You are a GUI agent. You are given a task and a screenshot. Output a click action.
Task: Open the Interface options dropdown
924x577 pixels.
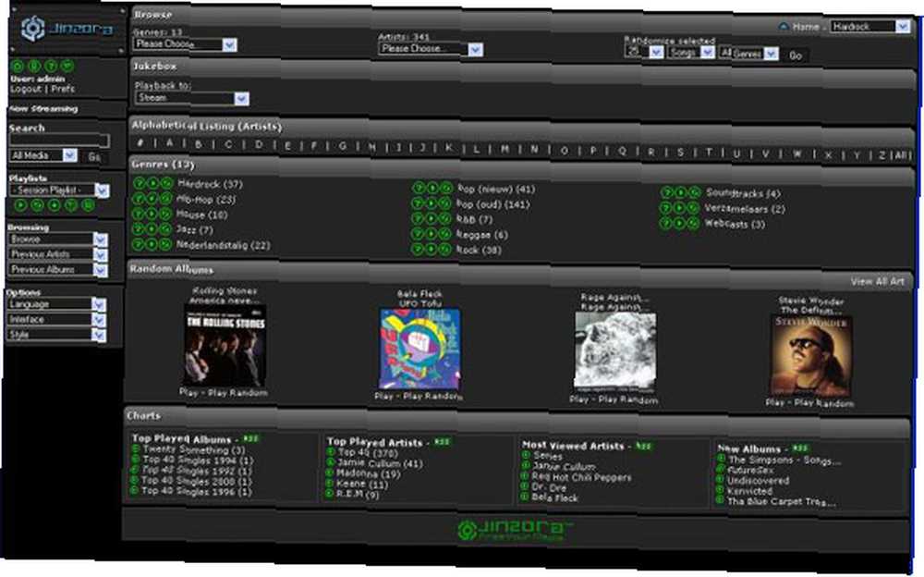(56, 320)
